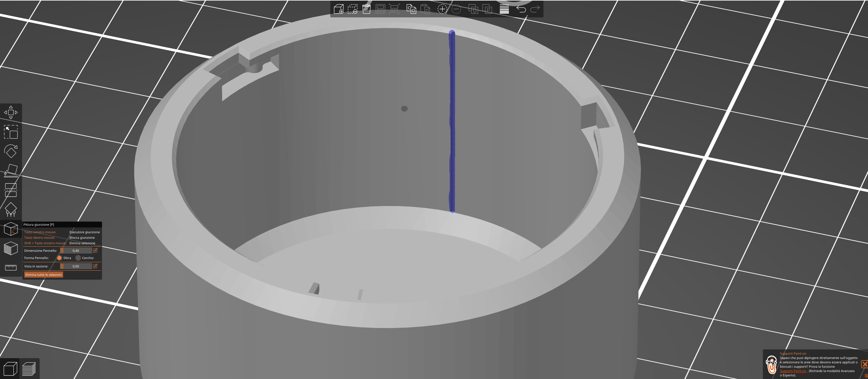Click the Delete all trash icon

(367, 9)
